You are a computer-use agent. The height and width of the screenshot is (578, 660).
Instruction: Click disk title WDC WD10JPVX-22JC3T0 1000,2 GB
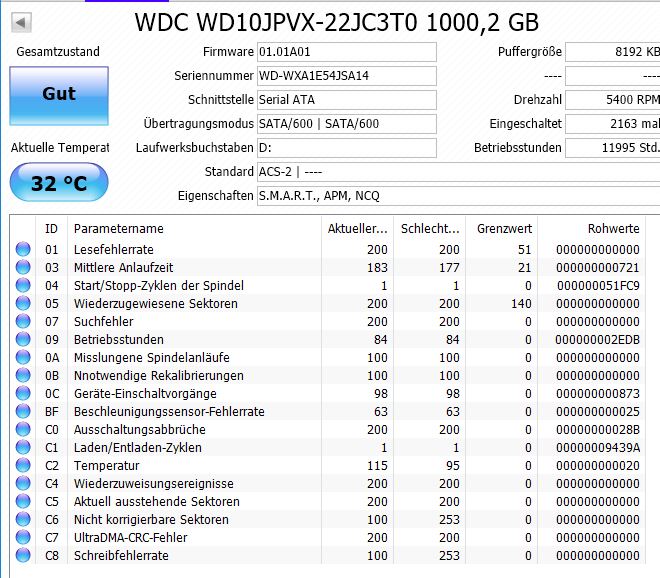coord(337,22)
